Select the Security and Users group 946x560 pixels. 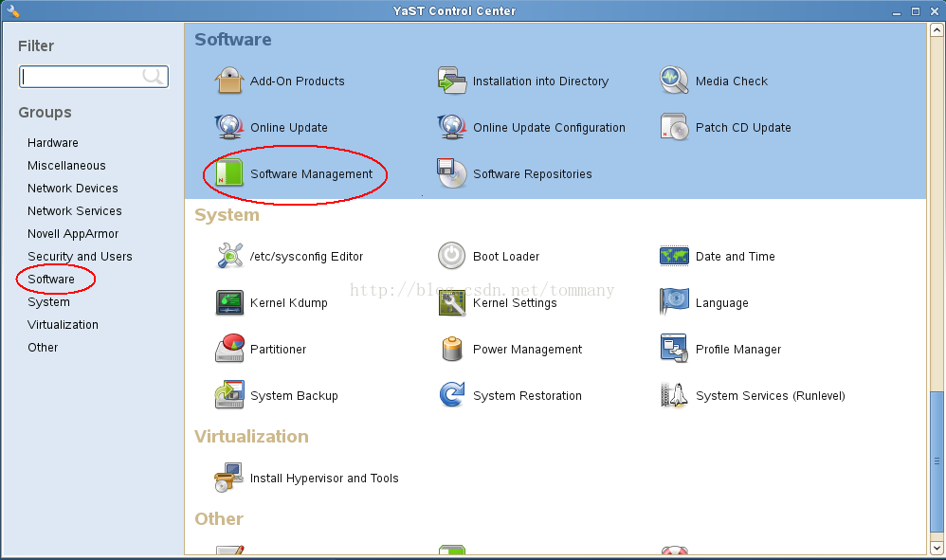[x=80, y=257]
